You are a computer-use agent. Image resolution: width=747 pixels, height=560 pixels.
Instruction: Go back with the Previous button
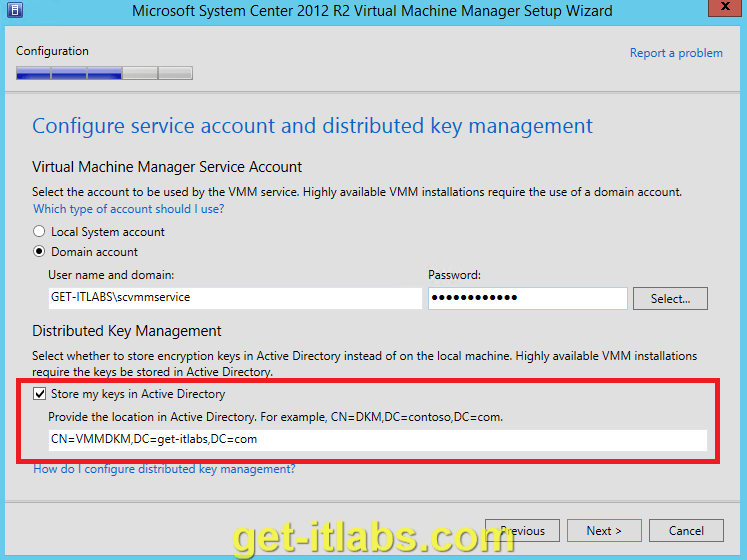click(x=522, y=530)
